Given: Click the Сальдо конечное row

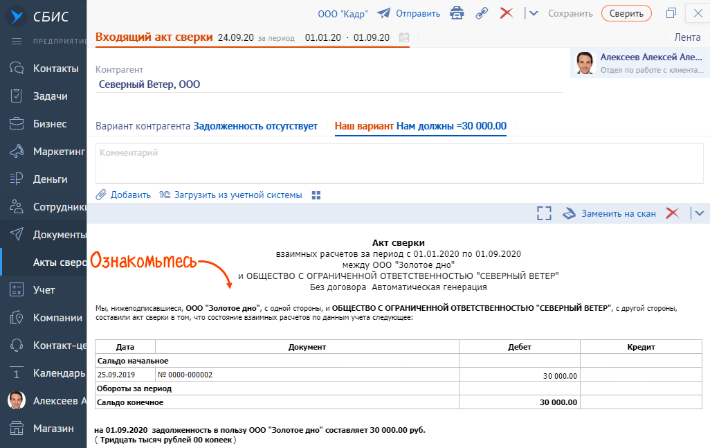Looking at the screenshot, I should (398, 402).
